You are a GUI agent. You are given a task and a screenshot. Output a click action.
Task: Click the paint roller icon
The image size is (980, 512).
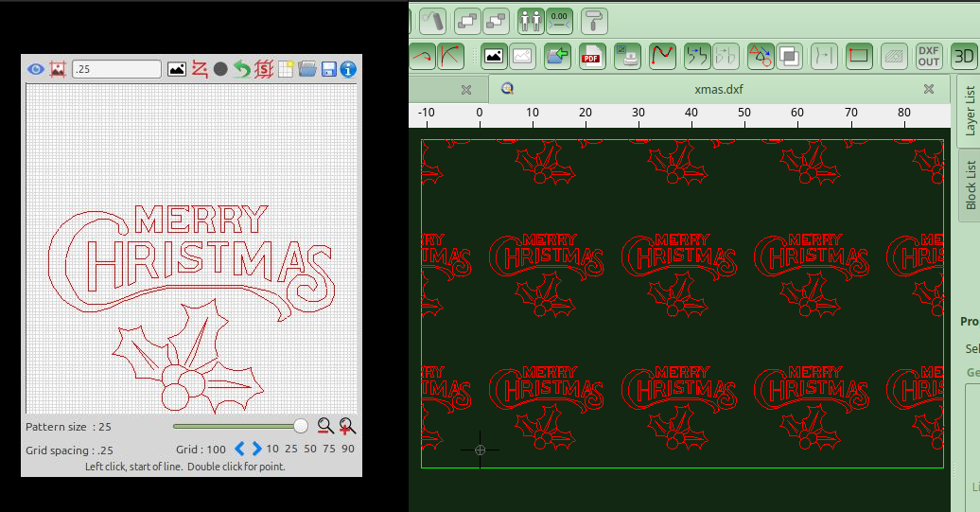(594, 21)
